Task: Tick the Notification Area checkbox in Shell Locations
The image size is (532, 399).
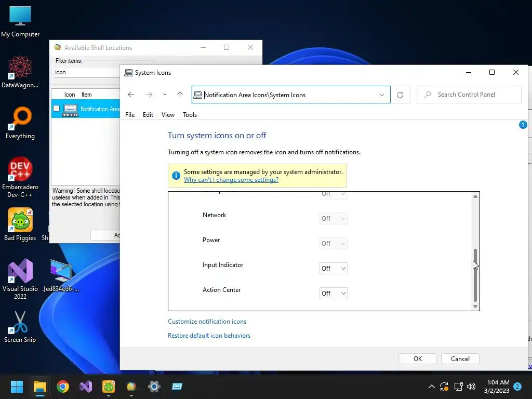Action: click(x=56, y=109)
